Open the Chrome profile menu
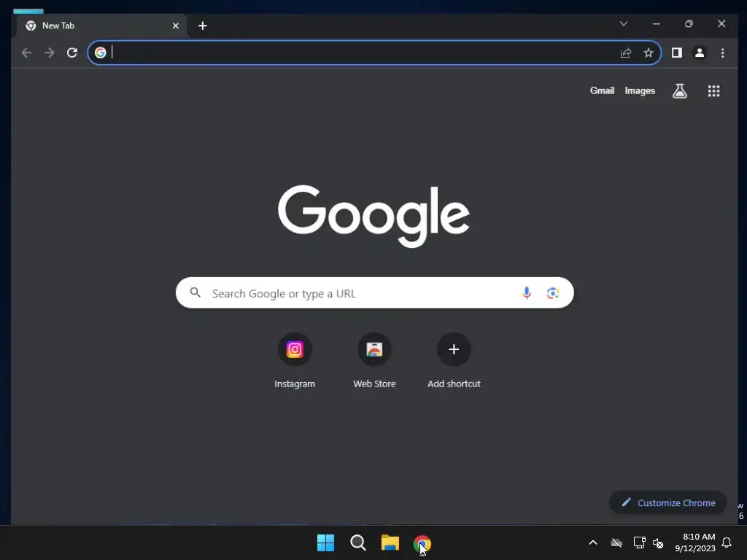This screenshot has width=747, height=560. (x=700, y=52)
